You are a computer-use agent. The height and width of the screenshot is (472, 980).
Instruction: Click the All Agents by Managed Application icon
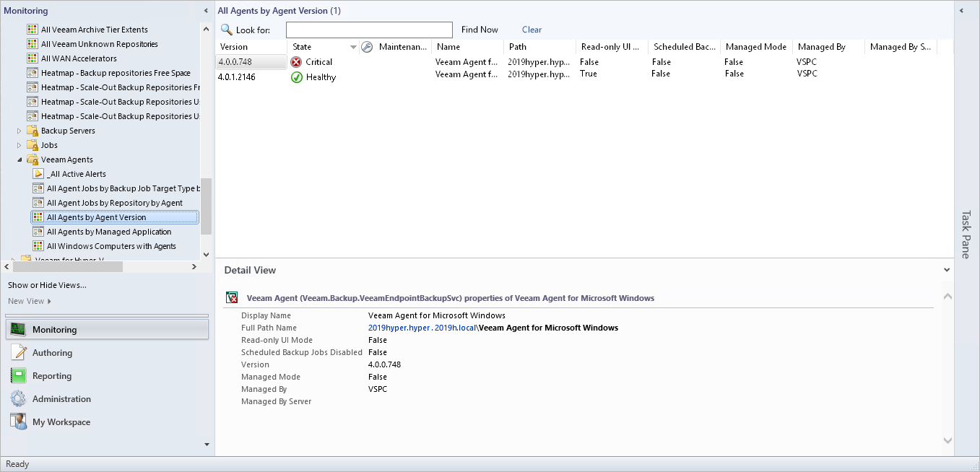(38, 232)
